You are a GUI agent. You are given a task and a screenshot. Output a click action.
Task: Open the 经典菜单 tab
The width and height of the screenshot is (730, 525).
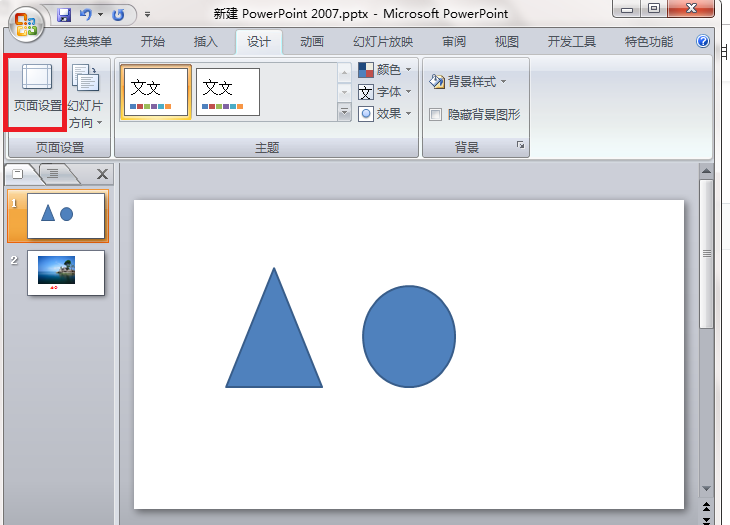88,42
